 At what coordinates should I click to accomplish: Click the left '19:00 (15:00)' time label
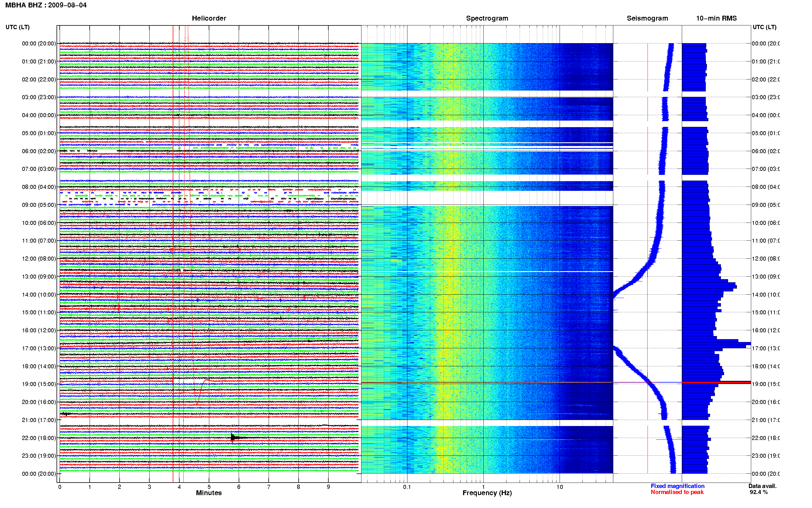pyautogui.click(x=39, y=384)
